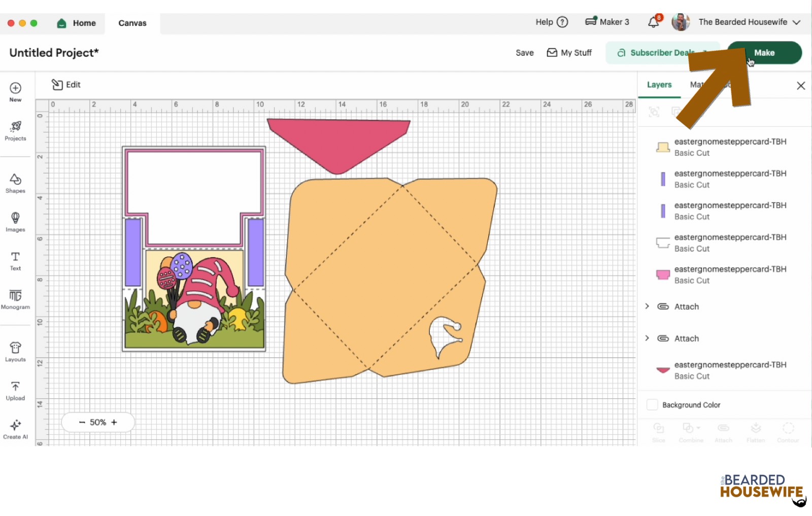
Task: Click the Untitled Project title
Action: point(54,53)
